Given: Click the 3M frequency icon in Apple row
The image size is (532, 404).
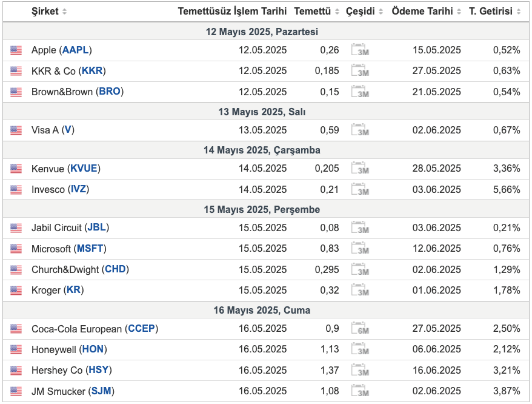Looking at the screenshot, I should pos(360,50).
